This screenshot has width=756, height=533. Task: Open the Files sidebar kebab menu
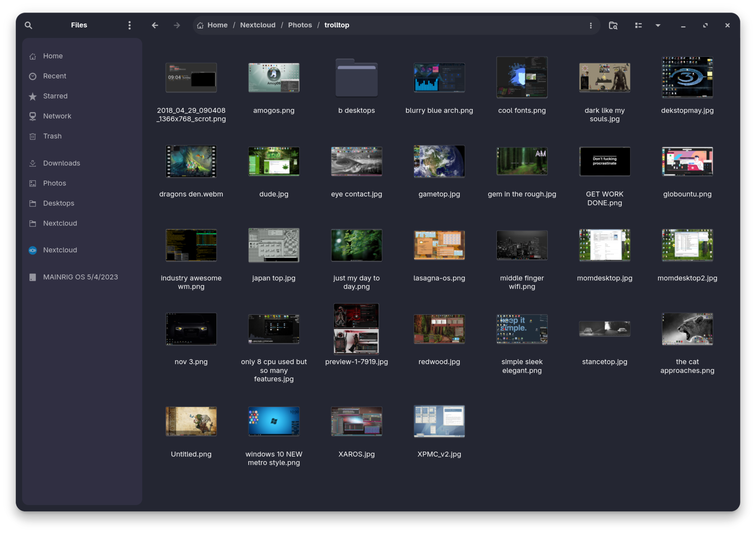point(129,25)
